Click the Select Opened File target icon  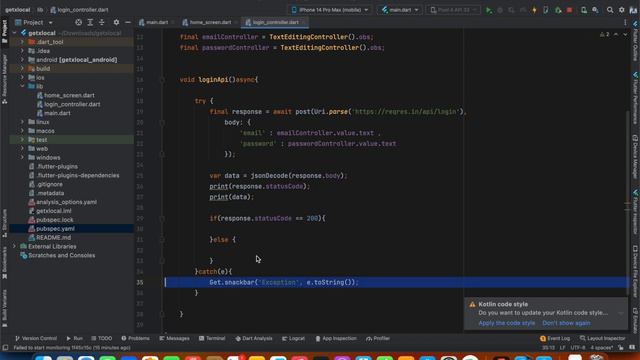(78, 22)
